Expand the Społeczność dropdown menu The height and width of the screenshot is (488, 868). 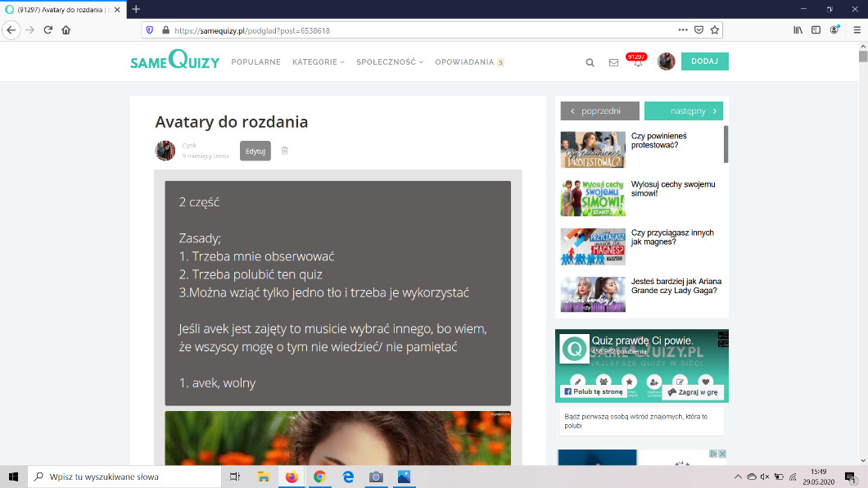pyautogui.click(x=389, y=62)
